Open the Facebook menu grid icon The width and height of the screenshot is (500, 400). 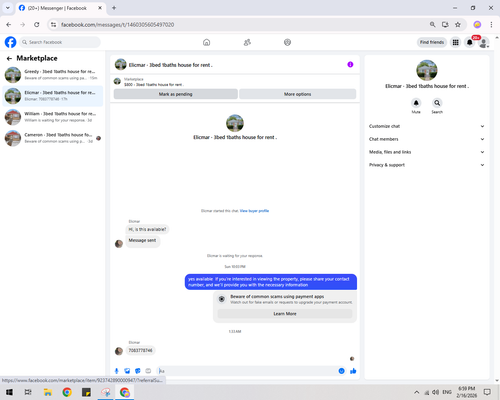pos(455,42)
